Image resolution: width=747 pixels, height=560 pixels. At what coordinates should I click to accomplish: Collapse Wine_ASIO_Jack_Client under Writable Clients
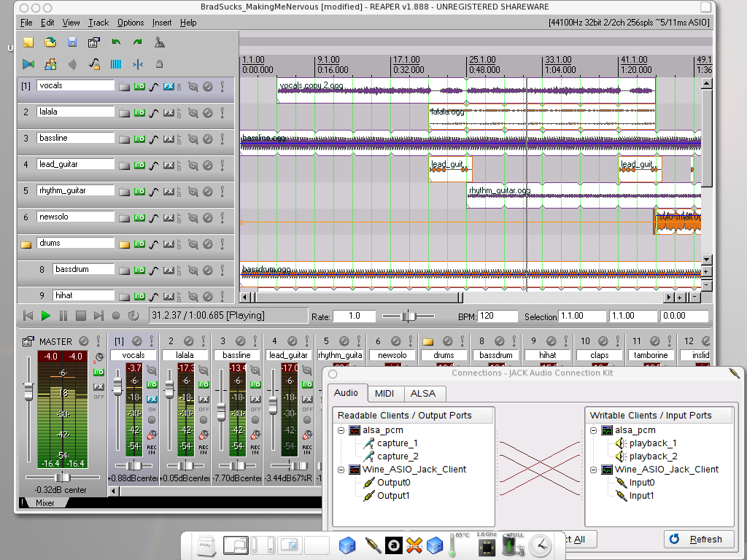(x=594, y=470)
